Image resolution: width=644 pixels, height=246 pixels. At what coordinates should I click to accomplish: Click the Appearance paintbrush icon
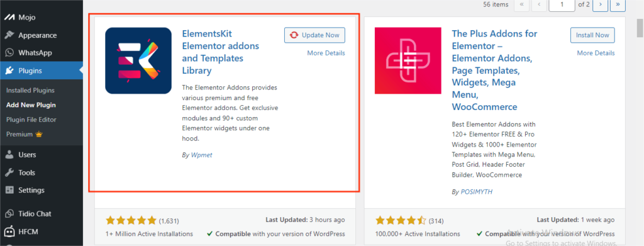point(10,35)
